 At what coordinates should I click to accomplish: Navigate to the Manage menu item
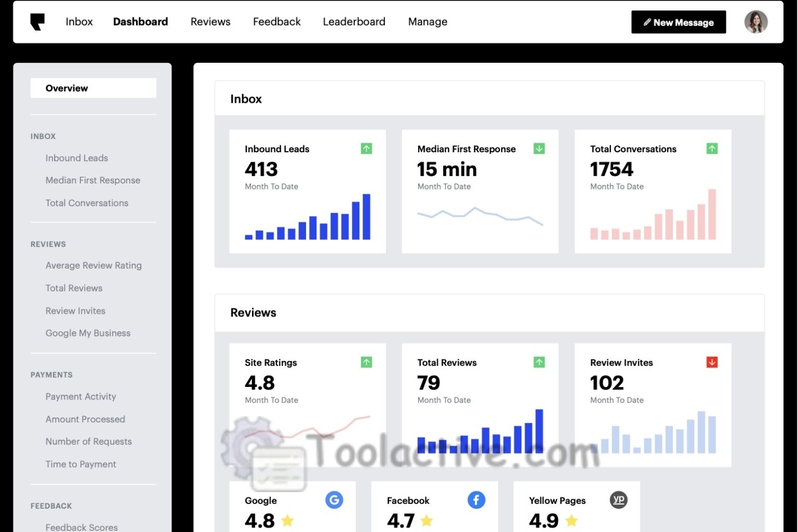(x=427, y=21)
